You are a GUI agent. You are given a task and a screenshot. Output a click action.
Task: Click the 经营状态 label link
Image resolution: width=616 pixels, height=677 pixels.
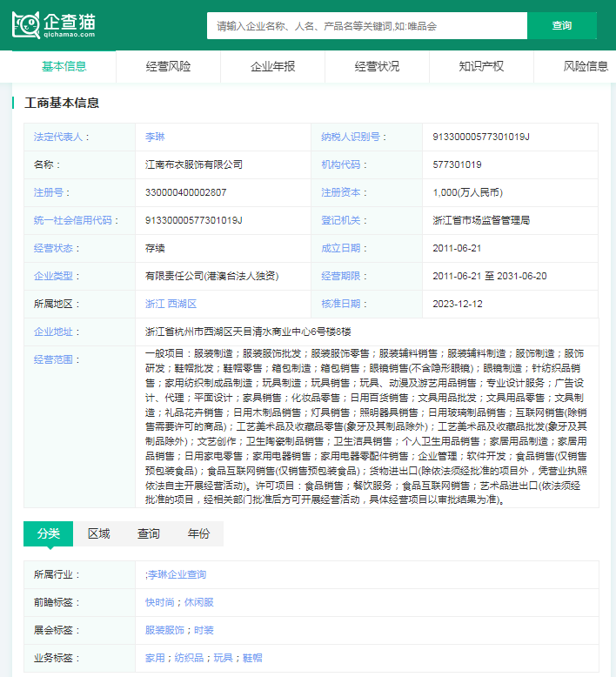tap(53, 248)
